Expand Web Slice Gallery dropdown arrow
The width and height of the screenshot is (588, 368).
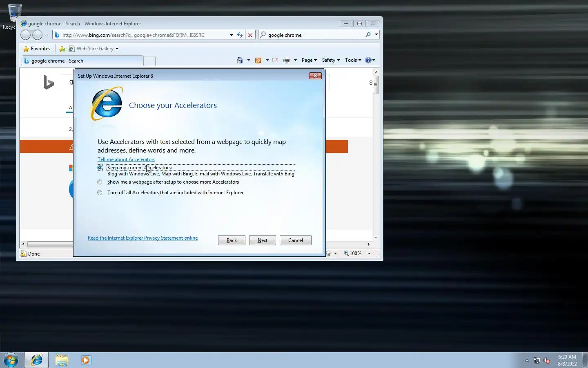click(117, 49)
